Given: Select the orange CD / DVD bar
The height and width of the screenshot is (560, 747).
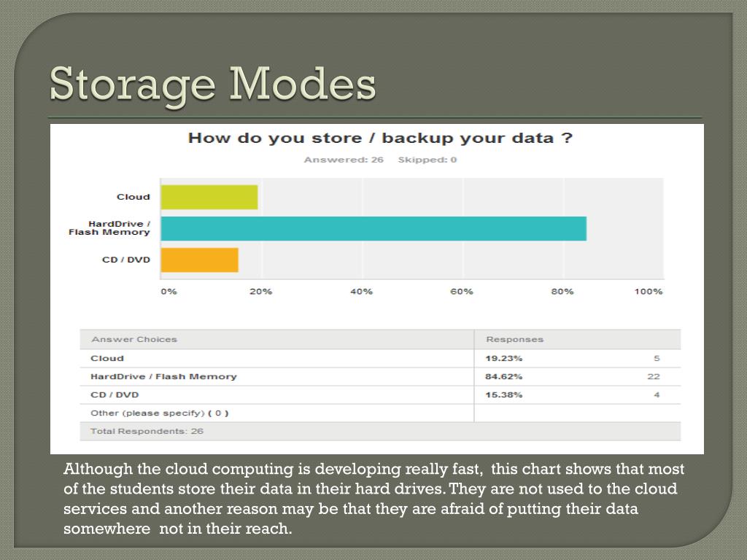Looking at the screenshot, I should (x=200, y=260).
